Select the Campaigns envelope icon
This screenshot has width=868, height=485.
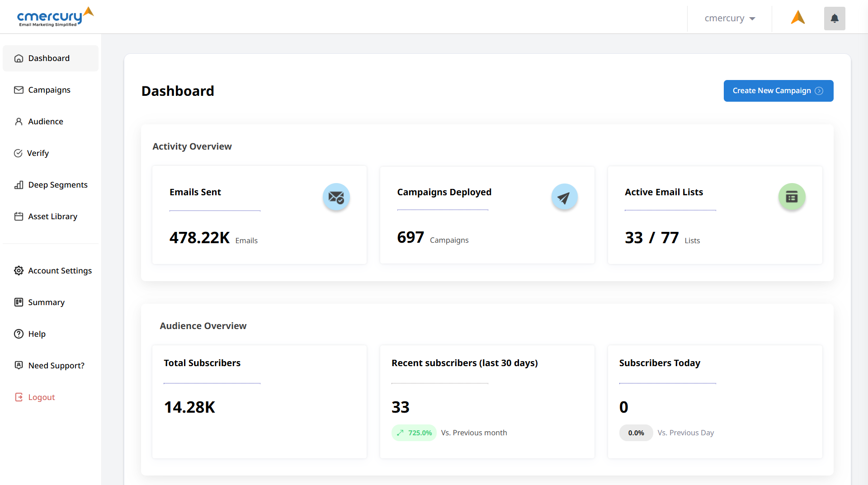19,89
